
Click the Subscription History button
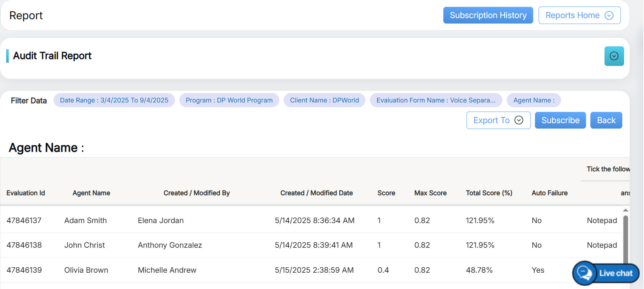[488, 15]
